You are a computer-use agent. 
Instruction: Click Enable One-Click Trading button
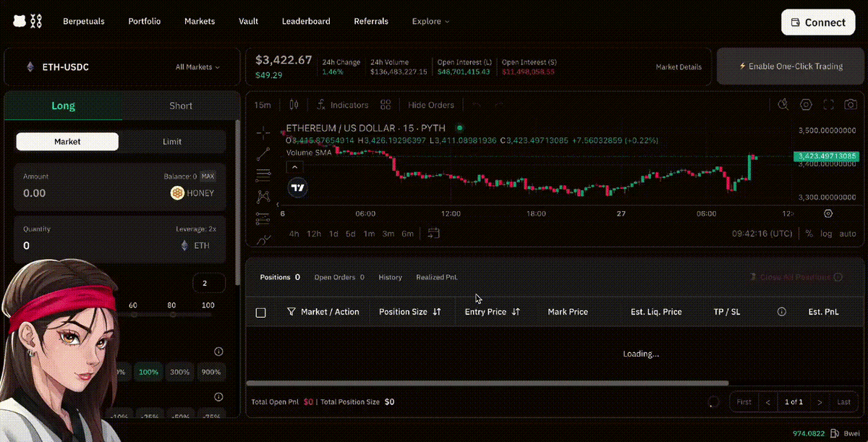tap(791, 67)
